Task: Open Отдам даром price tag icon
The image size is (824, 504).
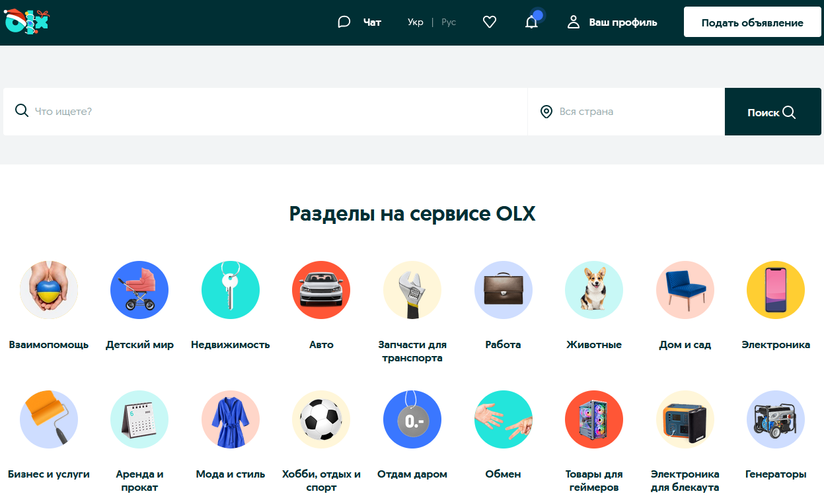Action: coord(412,419)
